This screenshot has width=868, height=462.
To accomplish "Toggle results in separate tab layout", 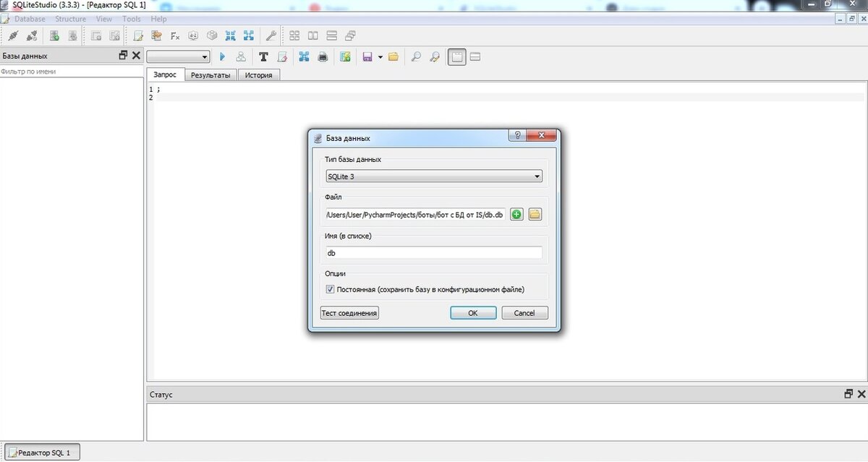I will (456, 56).
